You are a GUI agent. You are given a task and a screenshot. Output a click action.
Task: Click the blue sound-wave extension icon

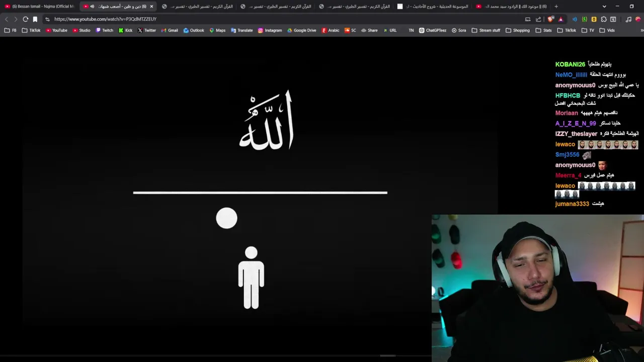pos(575,19)
